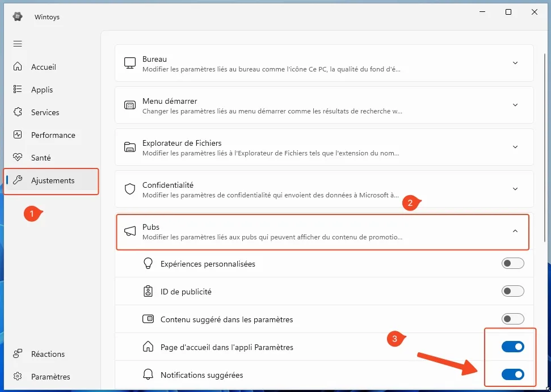Turn on the ID de publicité switch

(x=512, y=291)
